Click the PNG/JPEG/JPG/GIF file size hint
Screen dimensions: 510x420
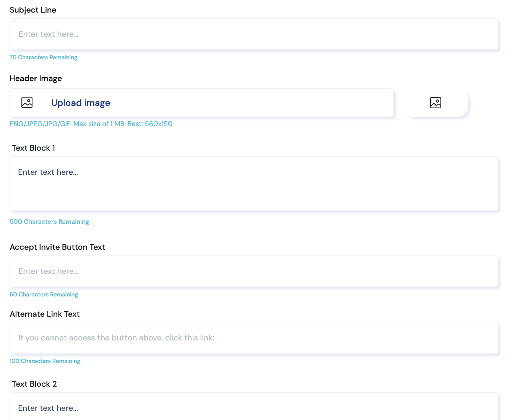pos(91,124)
